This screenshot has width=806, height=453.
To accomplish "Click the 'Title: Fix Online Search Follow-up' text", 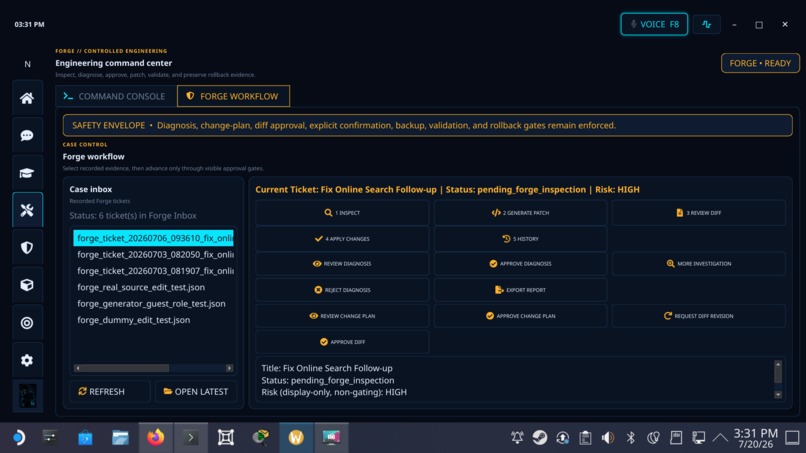I will click(x=327, y=368).
